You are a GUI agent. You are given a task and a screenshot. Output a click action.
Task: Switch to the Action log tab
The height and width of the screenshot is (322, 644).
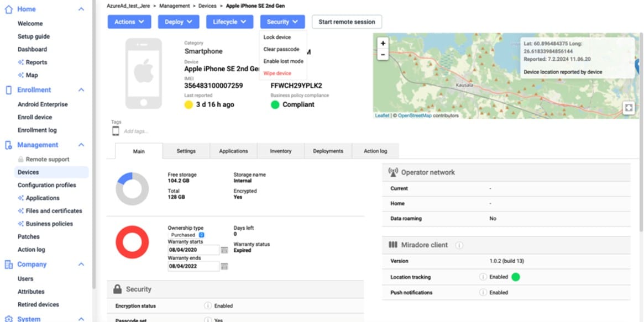[x=375, y=151]
